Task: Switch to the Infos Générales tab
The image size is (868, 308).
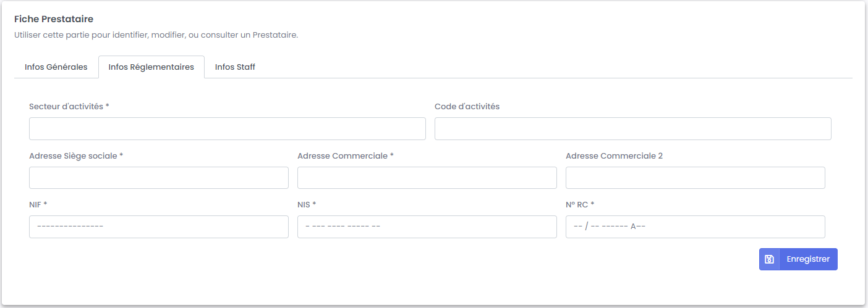Action: [x=56, y=67]
